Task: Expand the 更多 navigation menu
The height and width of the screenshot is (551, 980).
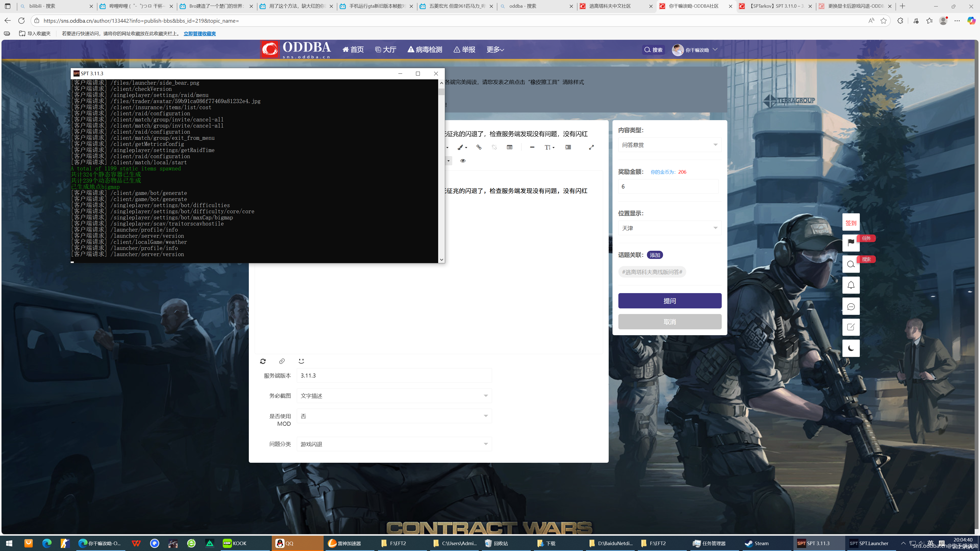Action: click(x=495, y=49)
